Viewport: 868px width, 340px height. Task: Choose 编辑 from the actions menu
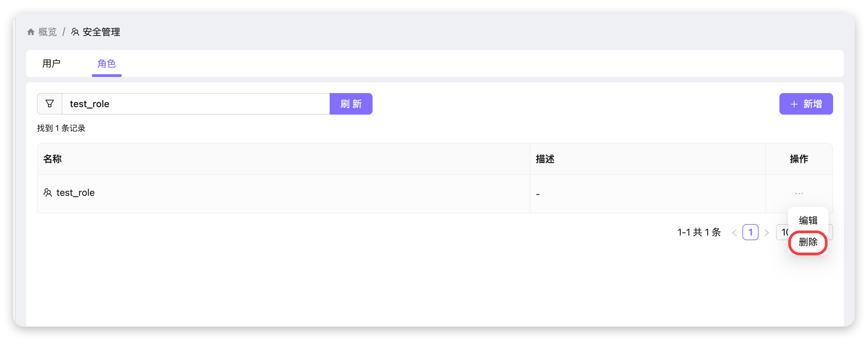[808, 220]
